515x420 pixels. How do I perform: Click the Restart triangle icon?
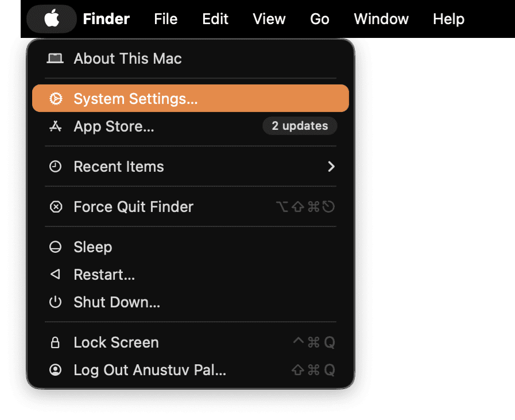coord(56,275)
